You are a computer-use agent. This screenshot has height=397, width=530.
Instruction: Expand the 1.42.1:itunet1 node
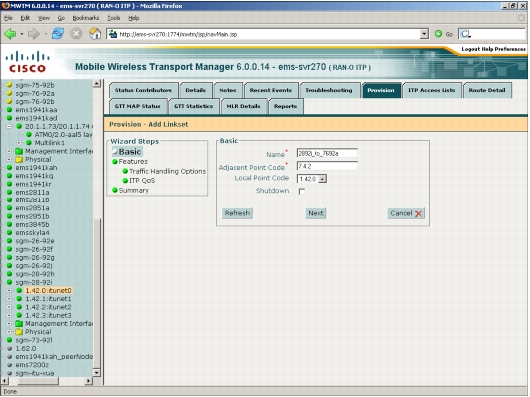tap(9, 299)
